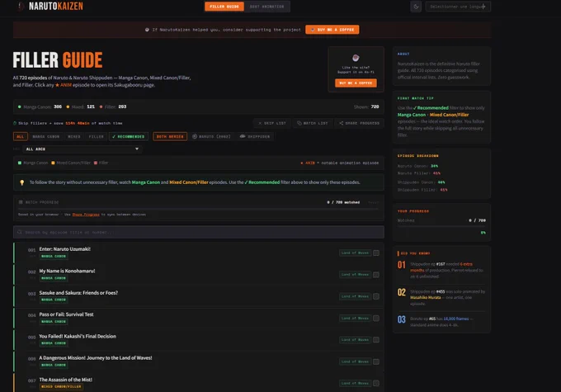Mark episode 004 Pass or Fail watched
Viewport: 561px width, 392px height.
tap(376, 319)
